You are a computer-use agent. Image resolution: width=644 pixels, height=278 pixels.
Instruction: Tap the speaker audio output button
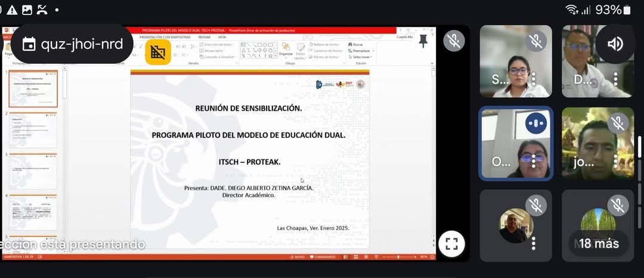(x=615, y=44)
